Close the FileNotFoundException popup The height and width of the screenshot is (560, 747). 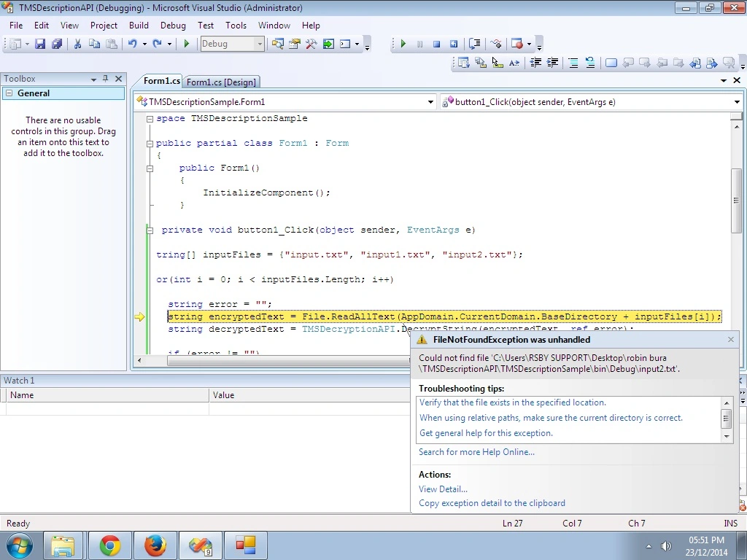[x=731, y=340]
